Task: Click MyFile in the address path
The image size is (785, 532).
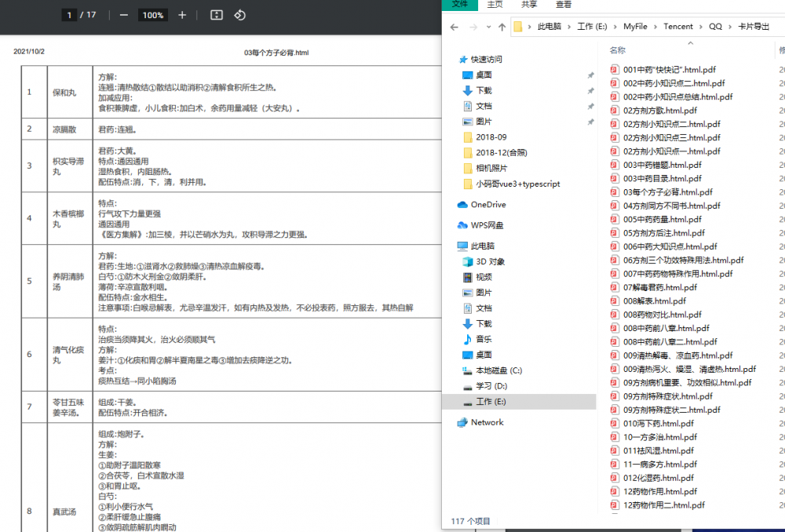Action: click(x=635, y=27)
